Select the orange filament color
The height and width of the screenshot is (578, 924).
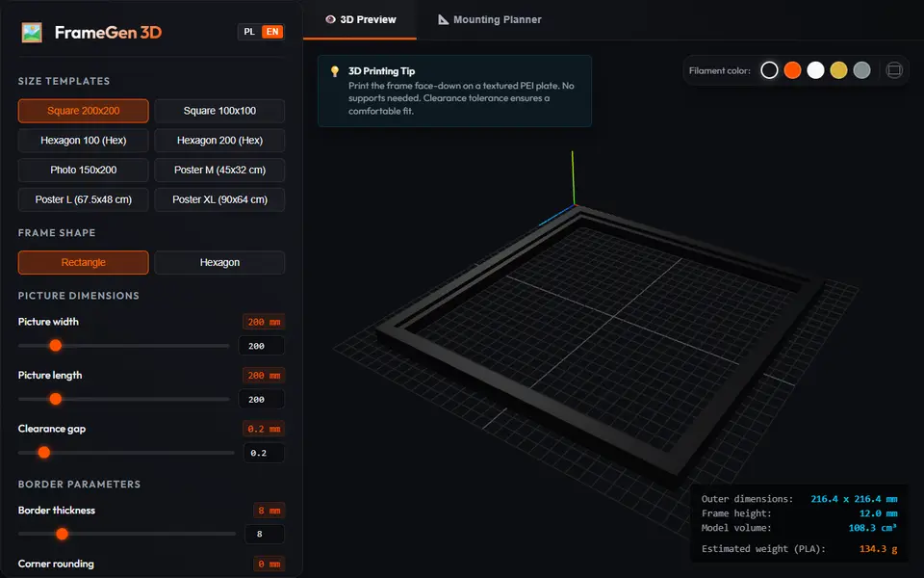pos(792,70)
